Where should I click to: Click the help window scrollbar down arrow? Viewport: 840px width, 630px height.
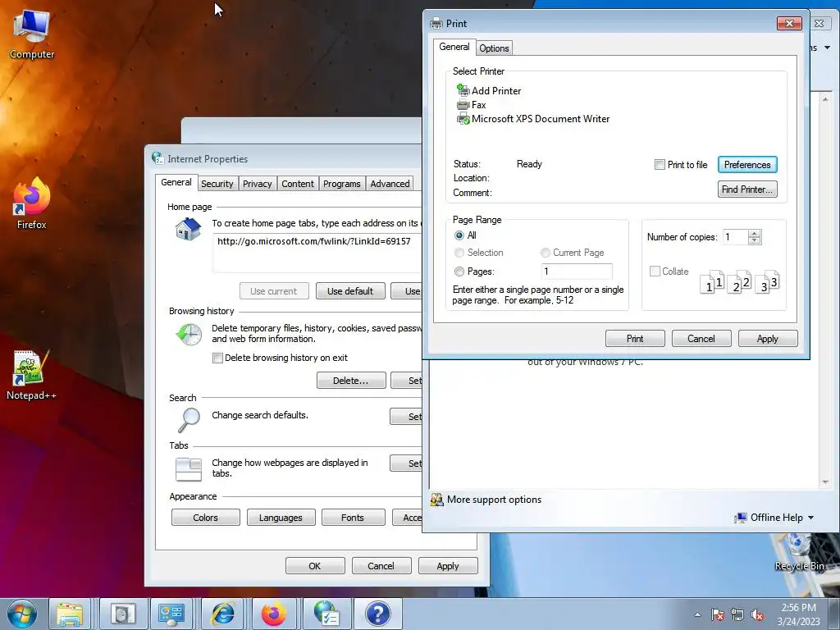(x=825, y=482)
